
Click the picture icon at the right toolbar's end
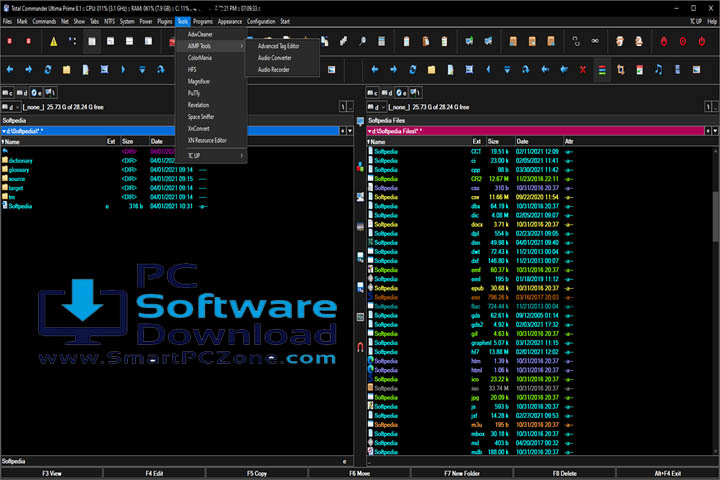[697, 70]
